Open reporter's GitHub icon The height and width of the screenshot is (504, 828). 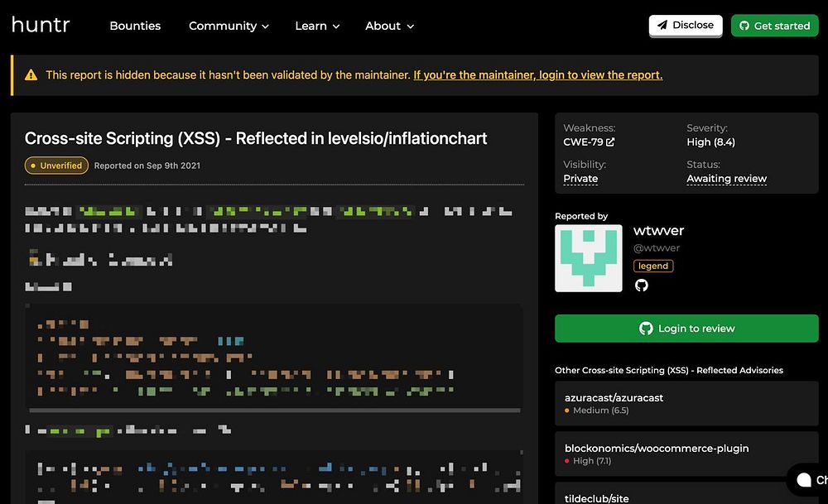pos(641,286)
